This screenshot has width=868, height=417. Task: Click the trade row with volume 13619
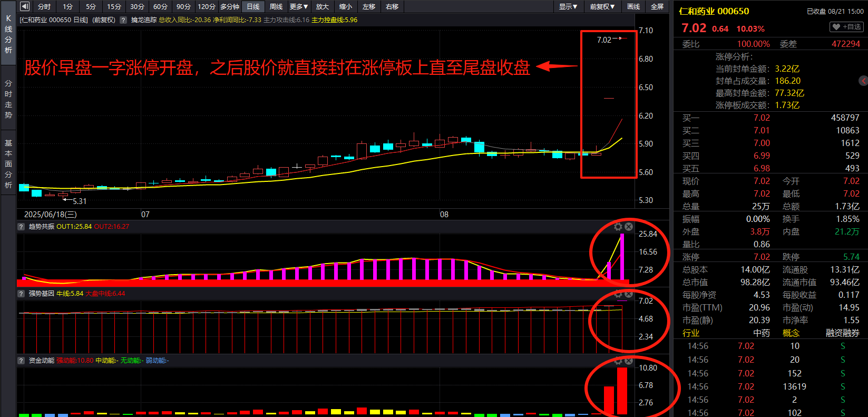771,387
